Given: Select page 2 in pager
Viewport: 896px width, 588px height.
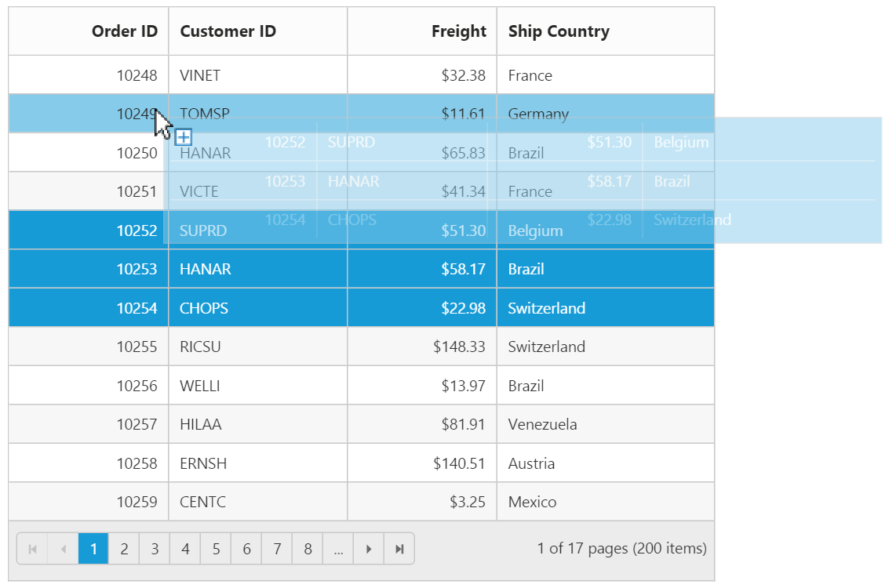Looking at the screenshot, I should [x=124, y=549].
